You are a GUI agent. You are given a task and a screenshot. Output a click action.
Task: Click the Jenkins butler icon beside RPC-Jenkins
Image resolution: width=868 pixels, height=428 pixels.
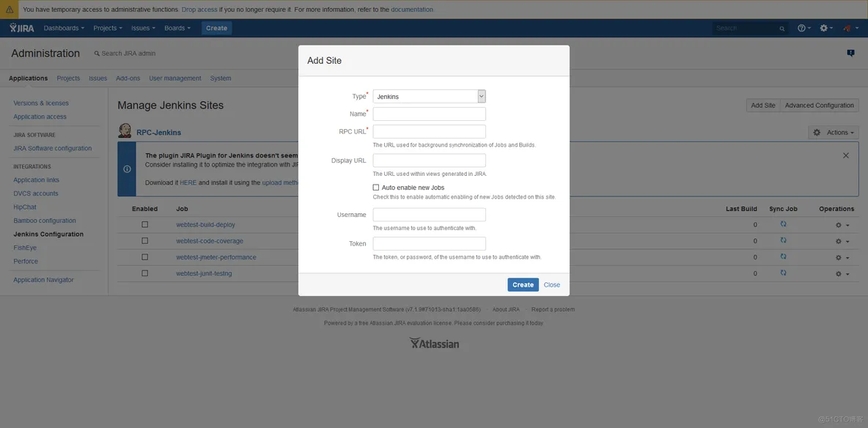(x=125, y=131)
